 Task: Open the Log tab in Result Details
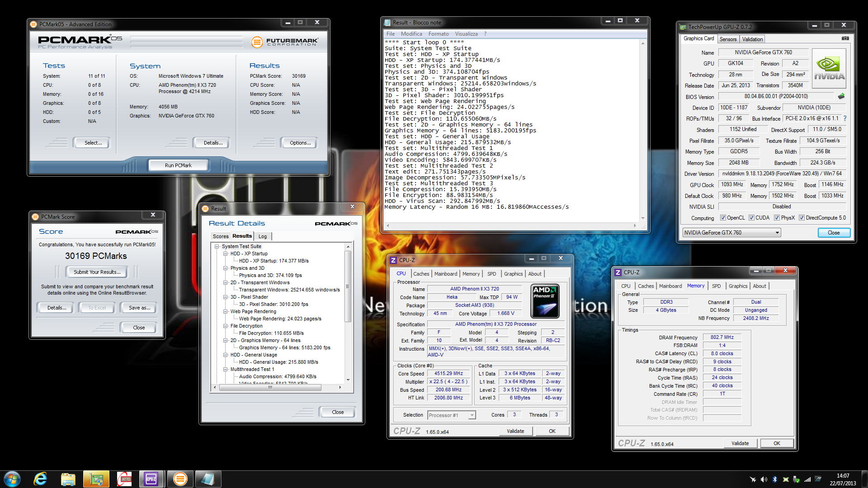(263, 236)
